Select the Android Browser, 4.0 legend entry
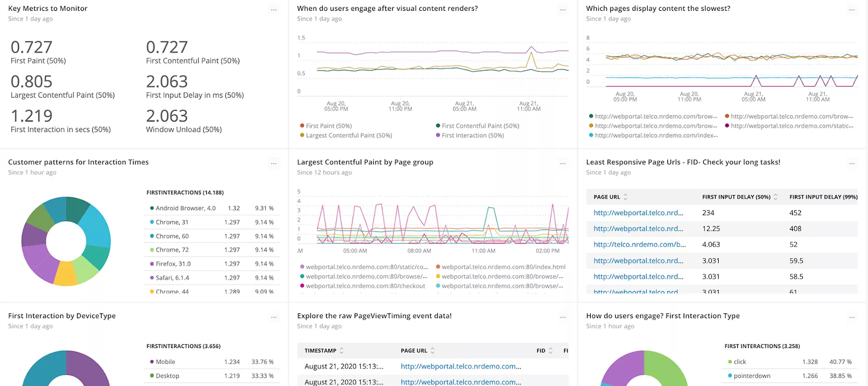Viewport: 868px width, 386px height. click(186, 208)
